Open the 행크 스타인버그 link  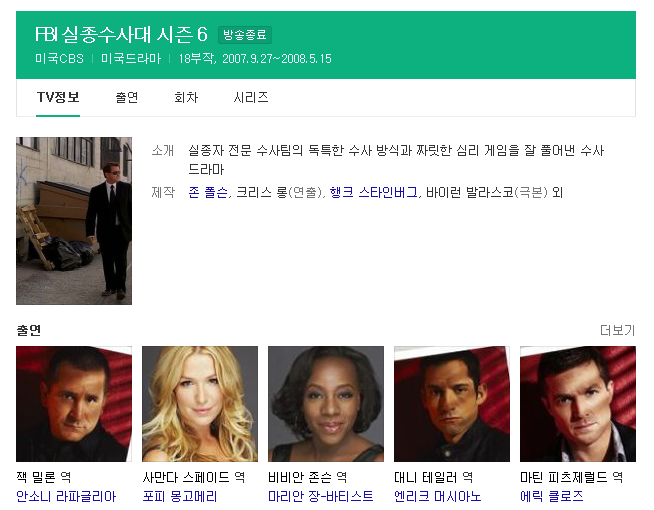tap(373, 192)
